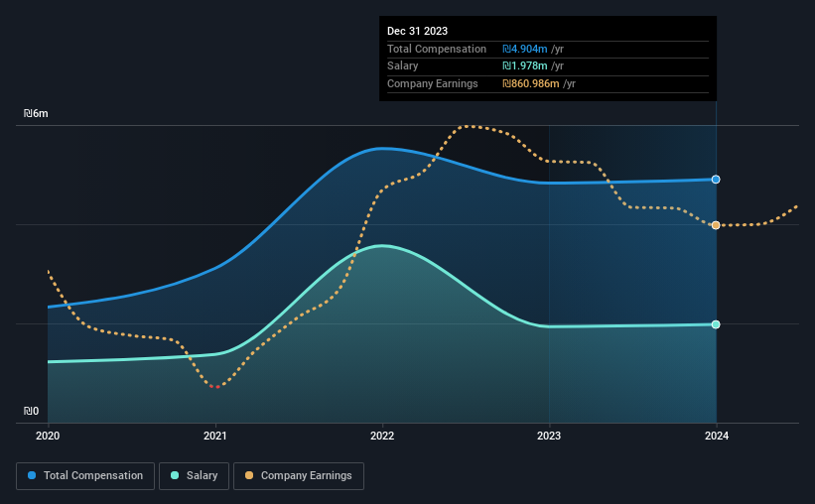Click the 2024 x-axis label
The width and height of the screenshot is (815, 504).
[717, 436]
